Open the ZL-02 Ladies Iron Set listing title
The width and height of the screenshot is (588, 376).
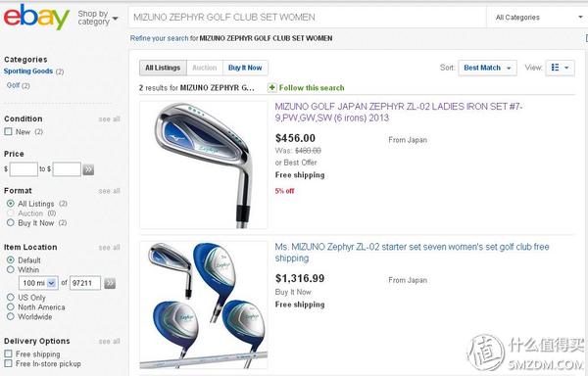click(x=398, y=112)
